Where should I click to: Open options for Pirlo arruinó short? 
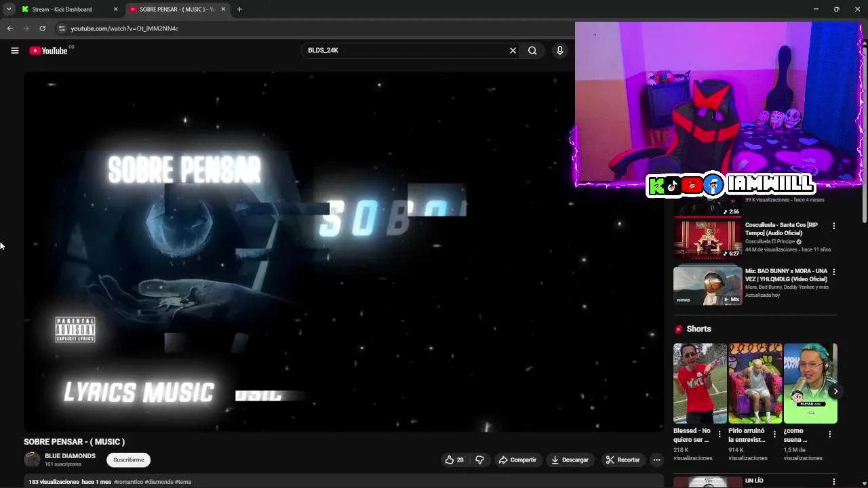point(774,434)
